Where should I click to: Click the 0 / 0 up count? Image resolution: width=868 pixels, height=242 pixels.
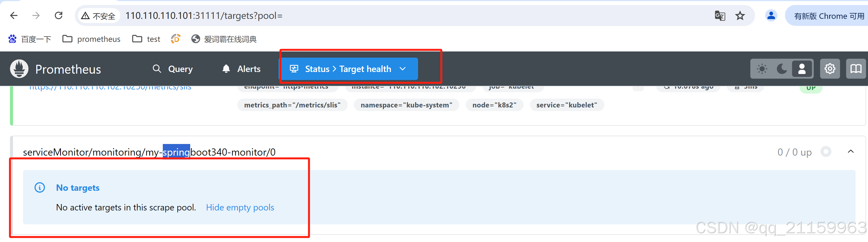click(x=795, y=152)
